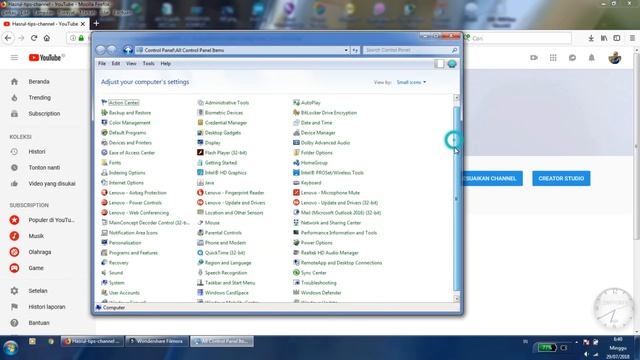The image size is (640, 360).
Task: Open Indexing Options item
Action: (x=123, y=173)
